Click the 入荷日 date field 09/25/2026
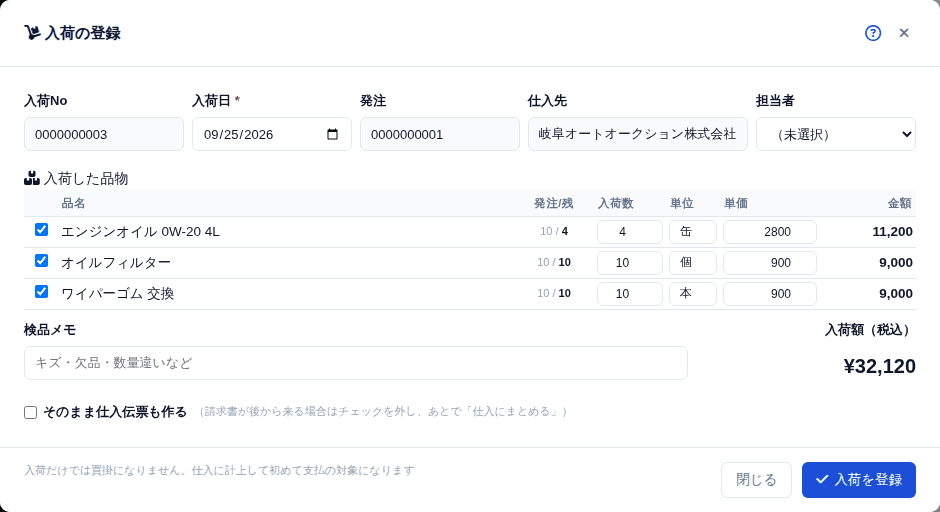The image size is (940, 512). tap(272, 134)
